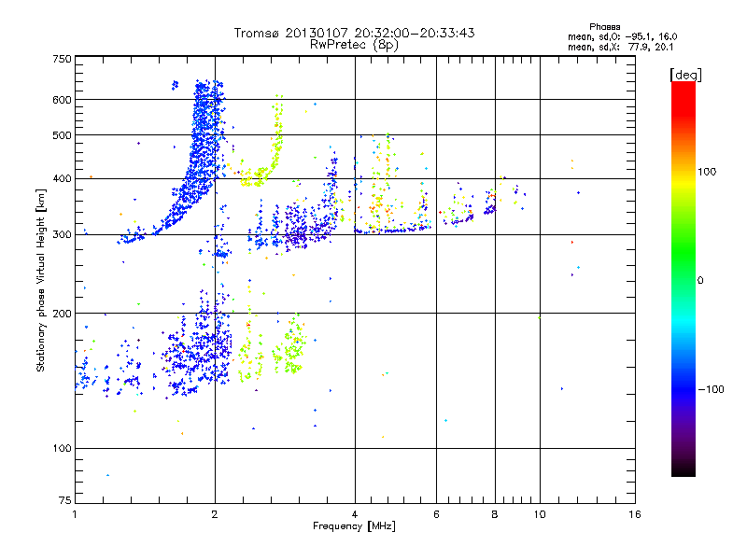Screen dimensions: 747x560
Task: Click the y-axis tick label "200"
Action: tap(62, 314)
